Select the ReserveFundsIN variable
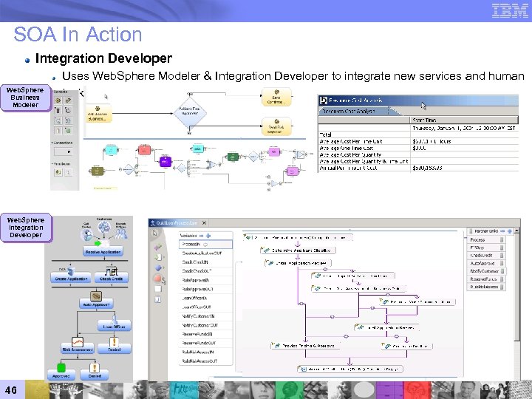 205,334
